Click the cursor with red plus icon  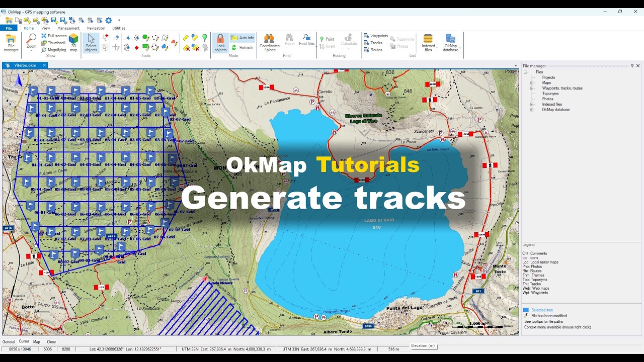coord(105,38)
